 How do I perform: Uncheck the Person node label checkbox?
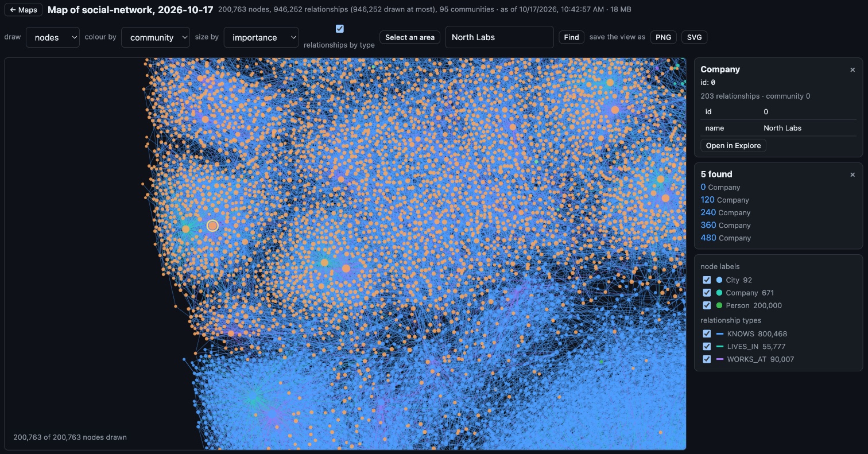coord(707,305)
